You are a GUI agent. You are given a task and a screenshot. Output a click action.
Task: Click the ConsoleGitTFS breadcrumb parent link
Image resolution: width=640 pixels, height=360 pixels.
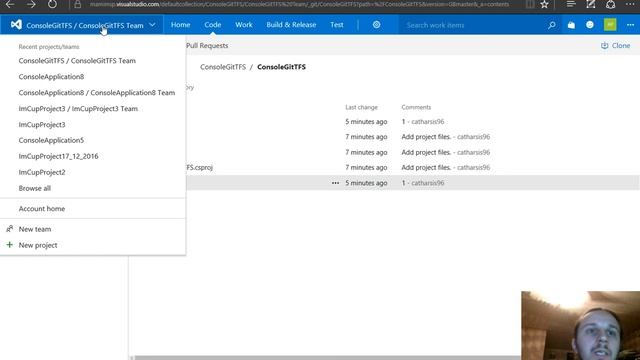[x=223, y=67]
